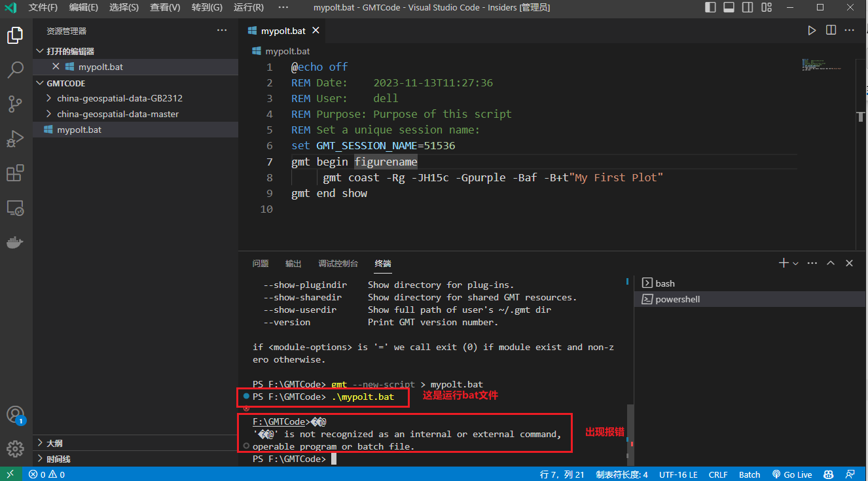Close mypolt.bat in open editors list
This screenshot has width=868, height=481.
[x=56, y=67]
